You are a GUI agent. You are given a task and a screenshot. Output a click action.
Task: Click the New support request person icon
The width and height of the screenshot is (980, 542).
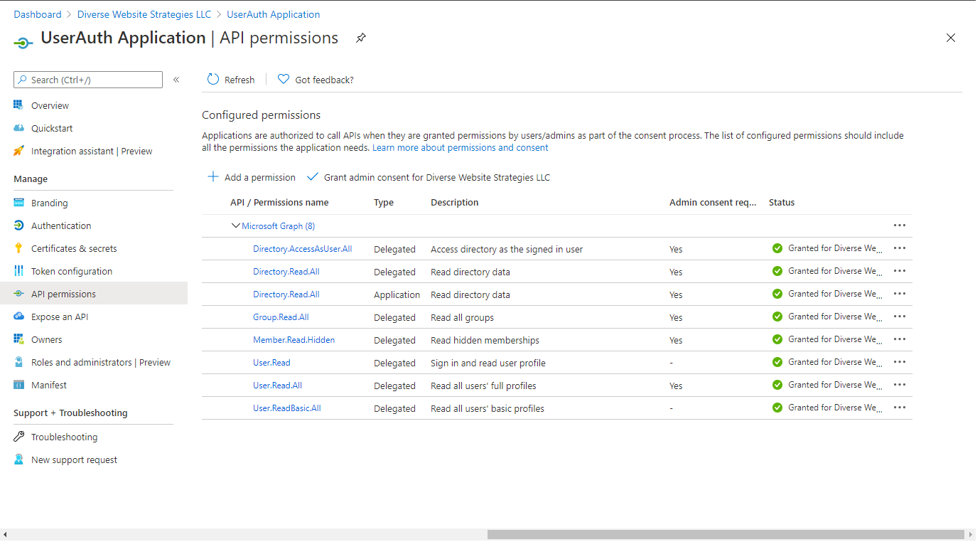[18, 459]
